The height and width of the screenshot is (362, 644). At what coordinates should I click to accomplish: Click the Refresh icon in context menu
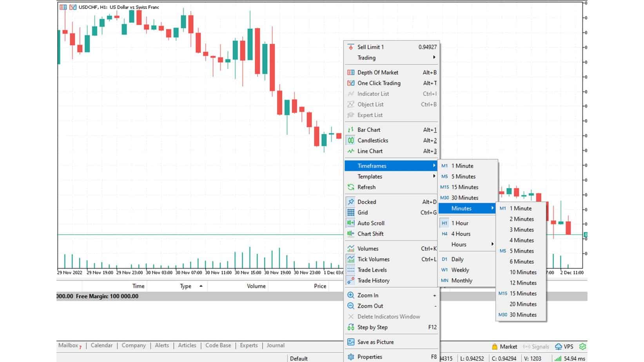pos(351,187)
